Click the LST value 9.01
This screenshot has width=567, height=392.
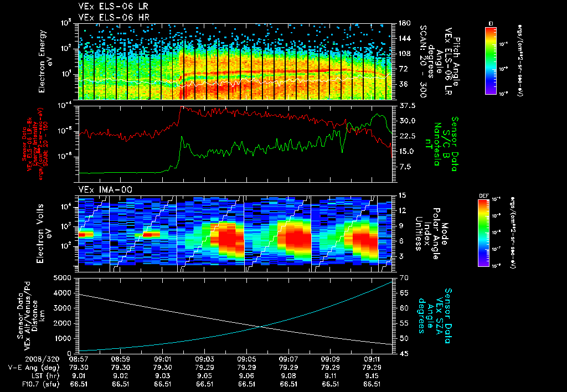click(79, 376)
